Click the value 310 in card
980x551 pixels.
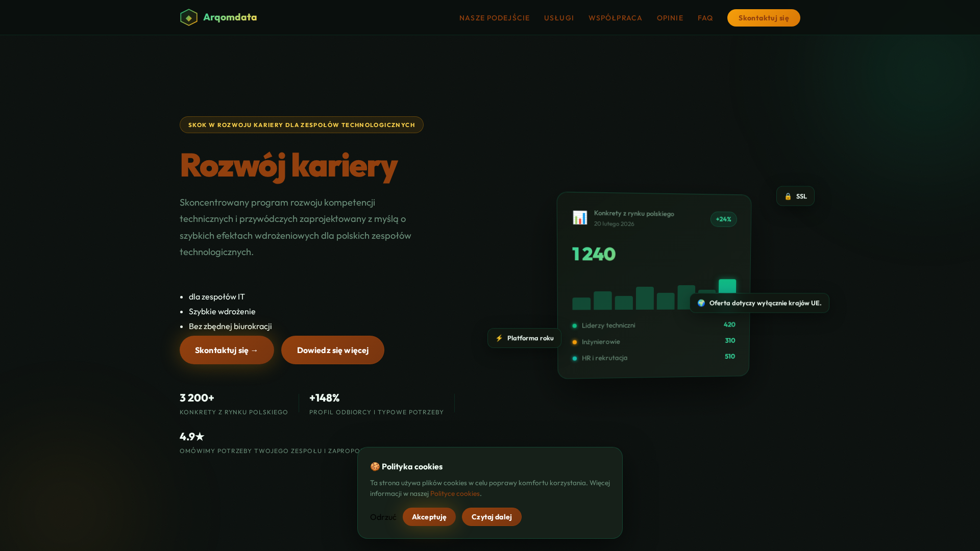click(x=730, y=340)
